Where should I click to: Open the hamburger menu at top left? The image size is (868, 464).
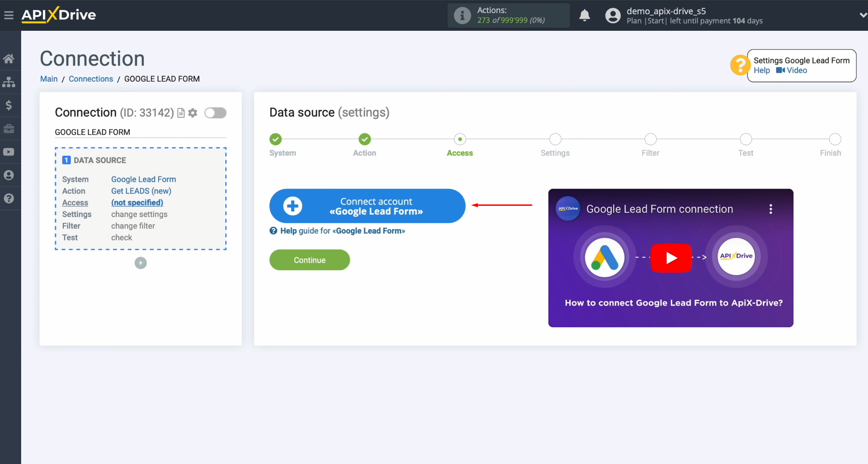click(x=9, y=14)
